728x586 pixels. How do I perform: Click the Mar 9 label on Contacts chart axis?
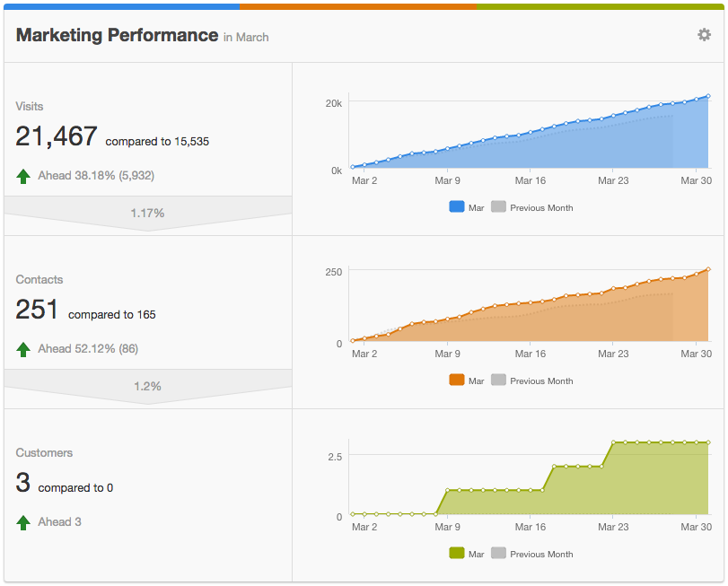pyautogui.click(x=448, y=354)
